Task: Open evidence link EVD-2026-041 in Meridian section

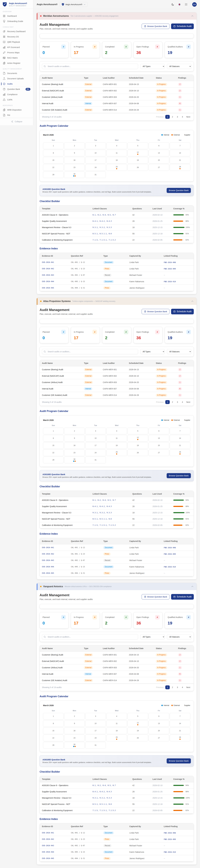Action: 48,262
